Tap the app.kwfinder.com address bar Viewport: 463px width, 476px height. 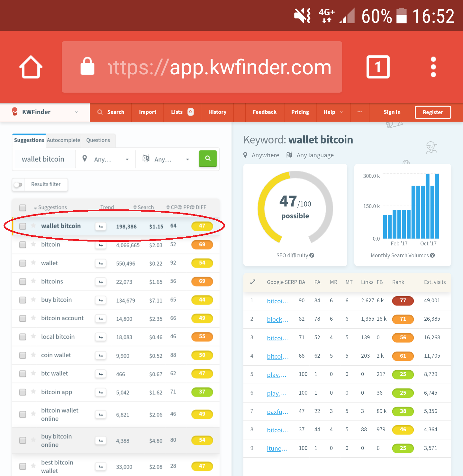pyautogui.click(x=202, y=67)
